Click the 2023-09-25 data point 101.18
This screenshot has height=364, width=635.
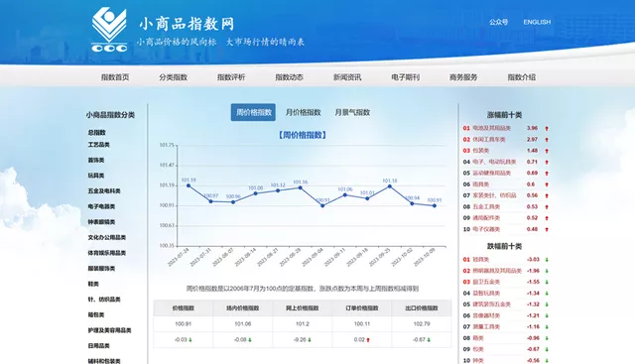point(390,186)
